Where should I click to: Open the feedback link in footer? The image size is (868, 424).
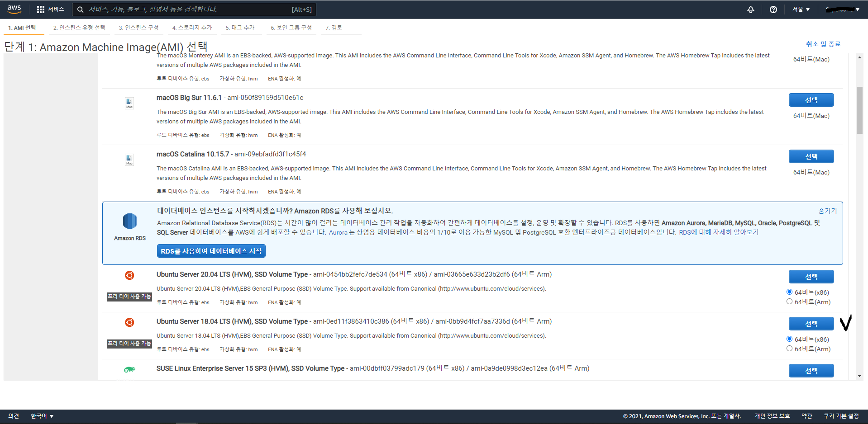click(14, 416)
